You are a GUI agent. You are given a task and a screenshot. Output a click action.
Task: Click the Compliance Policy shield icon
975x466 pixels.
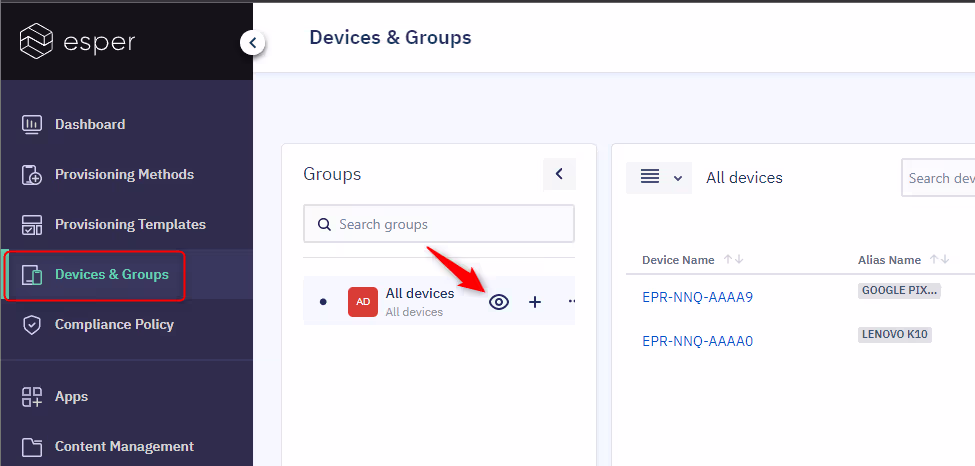(31, 325)
